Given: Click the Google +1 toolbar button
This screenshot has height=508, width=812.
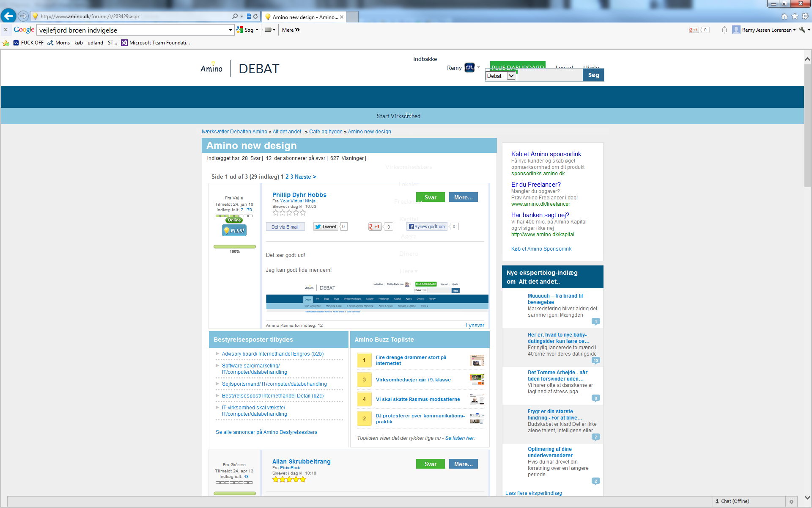Looking at the screenshot, I should pyautogui.click(x=694, y=30).
